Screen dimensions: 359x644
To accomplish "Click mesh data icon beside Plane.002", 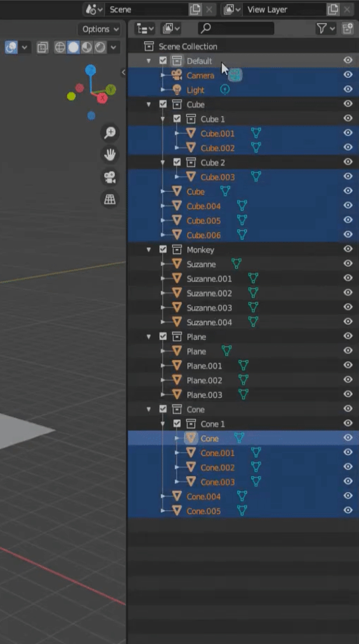I will [243, 380].
